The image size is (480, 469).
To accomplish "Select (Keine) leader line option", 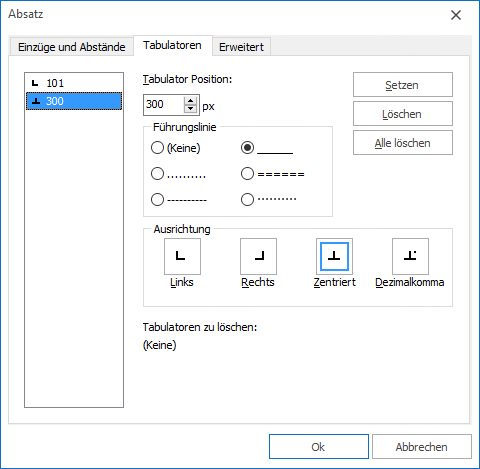I will coord(157,148).
